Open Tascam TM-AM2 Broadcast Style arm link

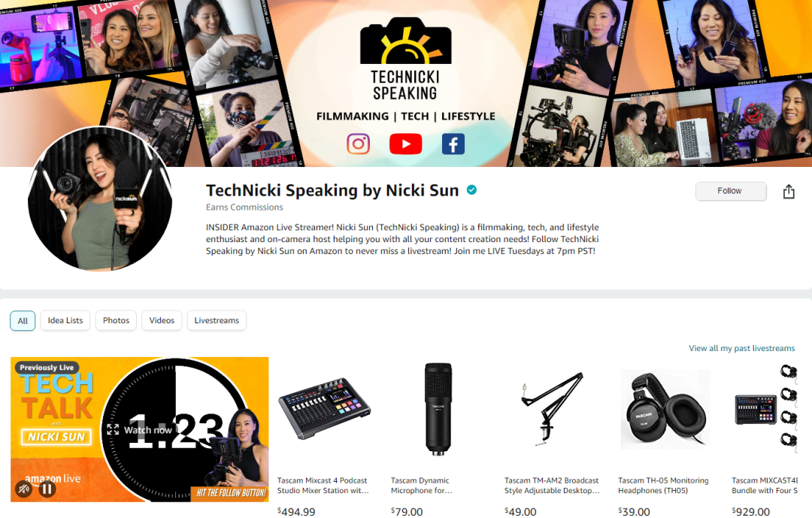[x=552, y=486]
